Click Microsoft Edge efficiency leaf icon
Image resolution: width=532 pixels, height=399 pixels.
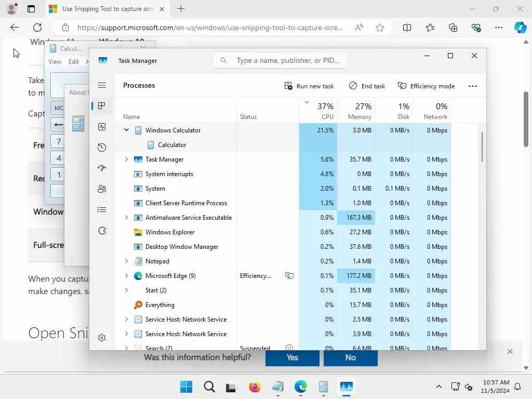[x=289, y=275]
